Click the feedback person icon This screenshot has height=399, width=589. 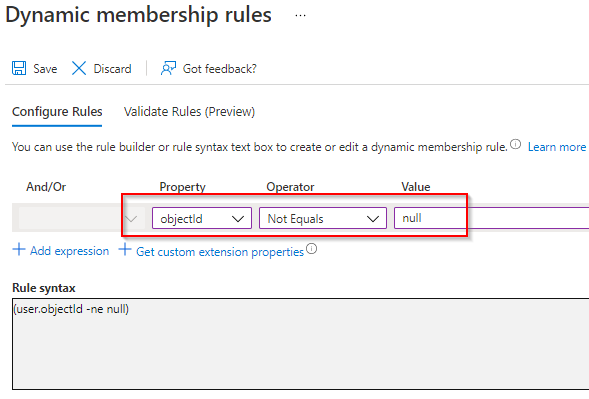click(168, 68)
